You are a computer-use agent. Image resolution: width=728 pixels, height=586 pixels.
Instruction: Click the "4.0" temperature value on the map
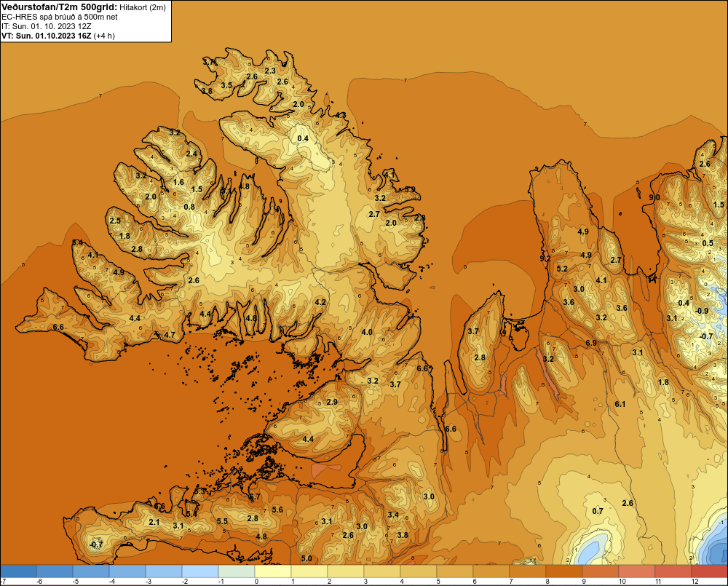point(367,332)
